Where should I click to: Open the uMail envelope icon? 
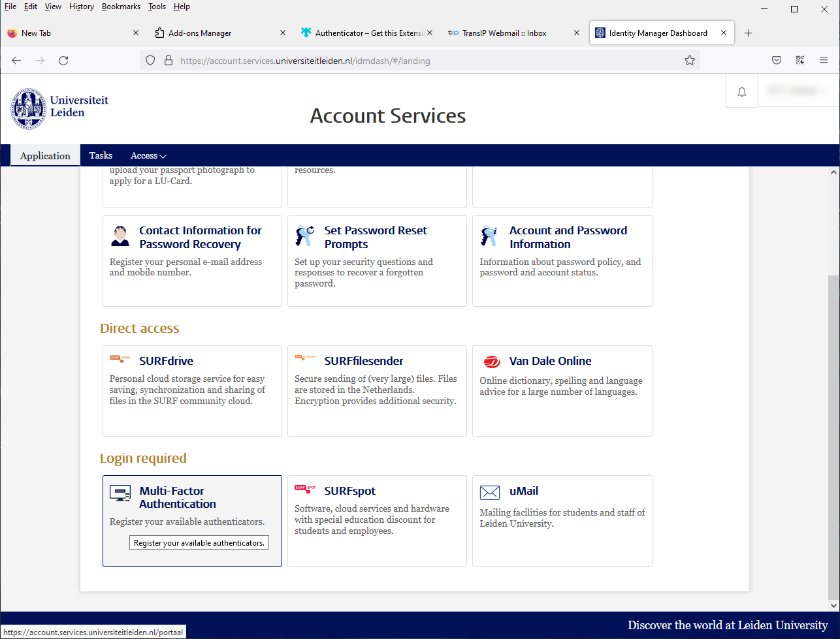pos(489,492)
